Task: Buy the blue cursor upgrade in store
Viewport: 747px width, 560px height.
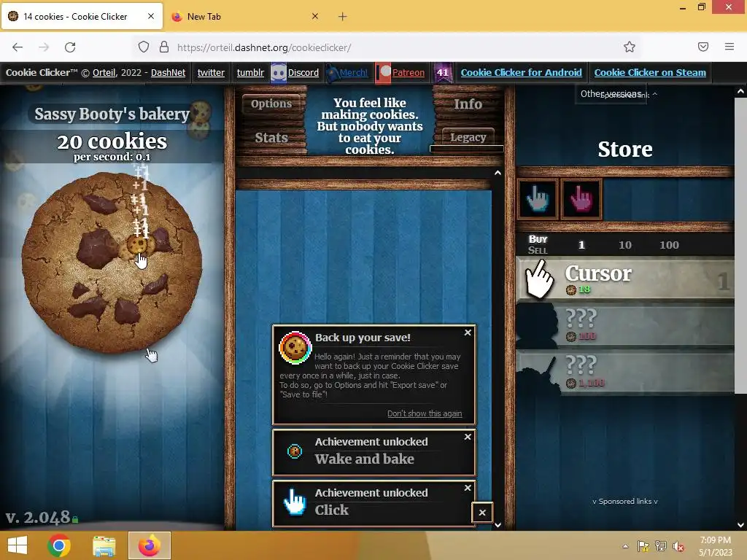Action: (x=538, y=199)
